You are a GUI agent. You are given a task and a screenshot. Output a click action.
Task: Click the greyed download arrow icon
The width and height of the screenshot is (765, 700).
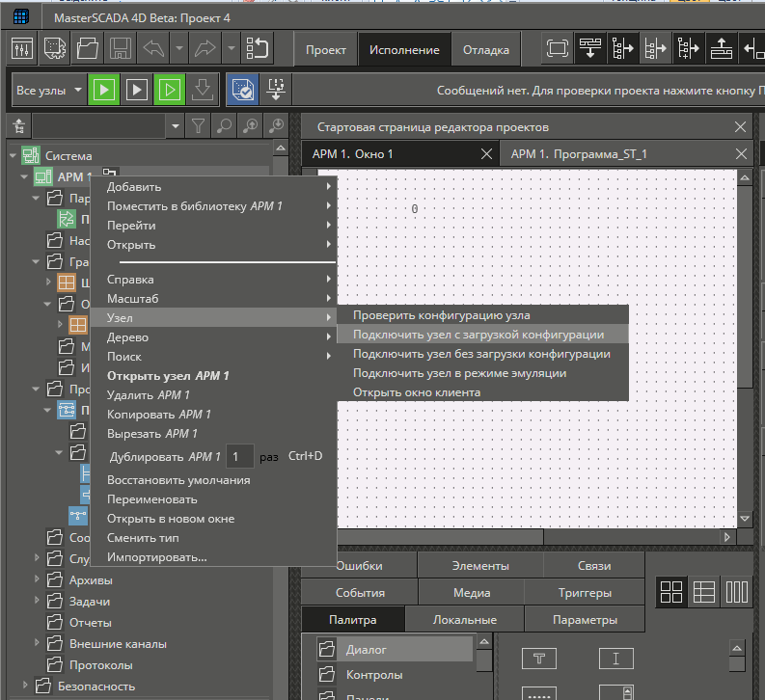202,90
